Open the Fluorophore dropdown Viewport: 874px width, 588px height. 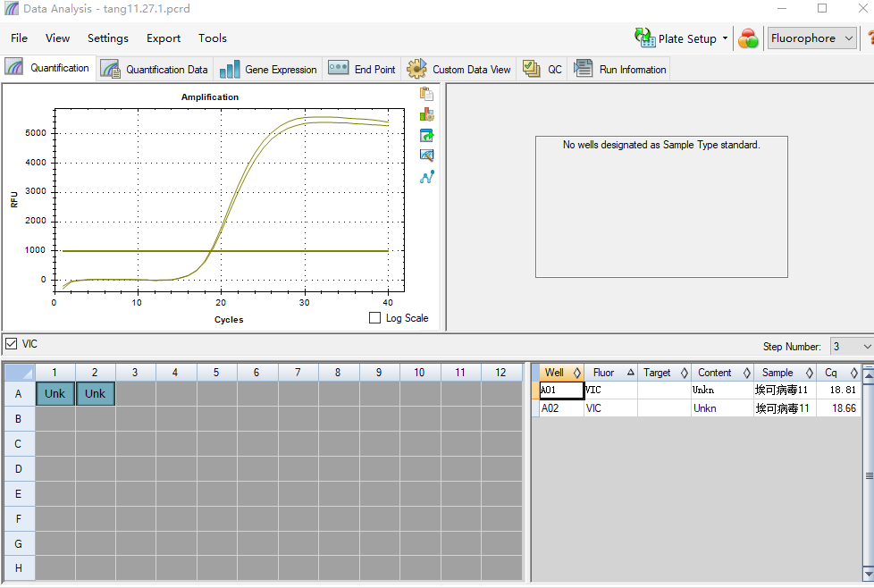811,38
